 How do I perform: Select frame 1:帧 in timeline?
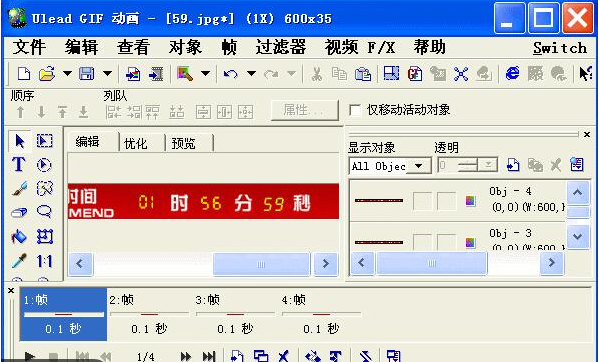tap(63, 315)
